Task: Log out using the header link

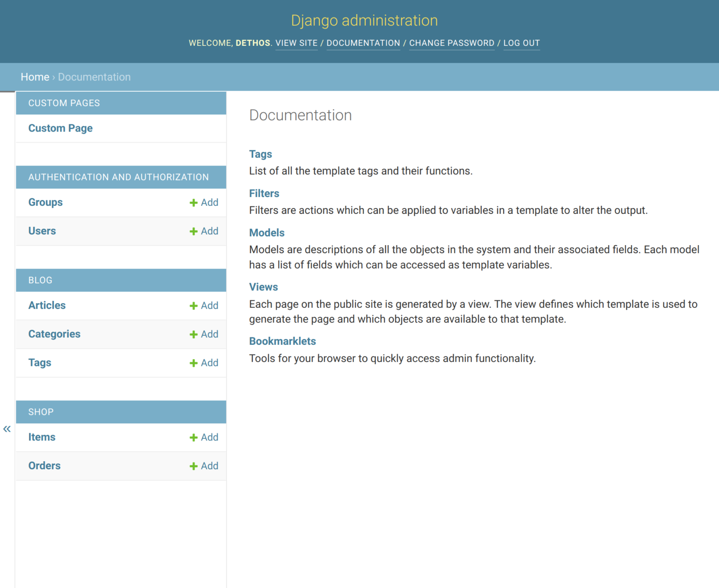Action: pyautogui.click(x=521, y=43)
